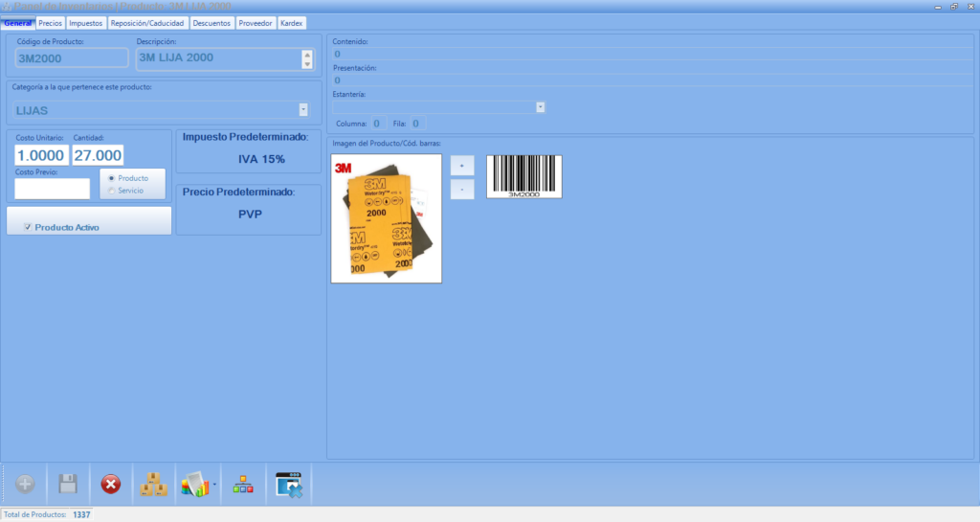Go to the Reposición/Caducidad tab

tap(147, 23)
